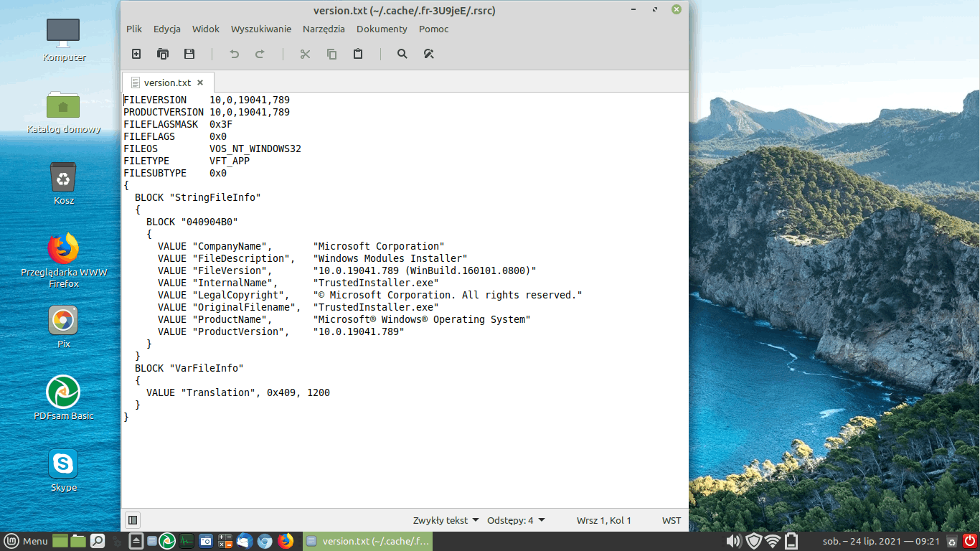Click the VOS_NT_WINDOWS32 value
Viewport: 980px width, 551px height.
(x=255, y=149)
